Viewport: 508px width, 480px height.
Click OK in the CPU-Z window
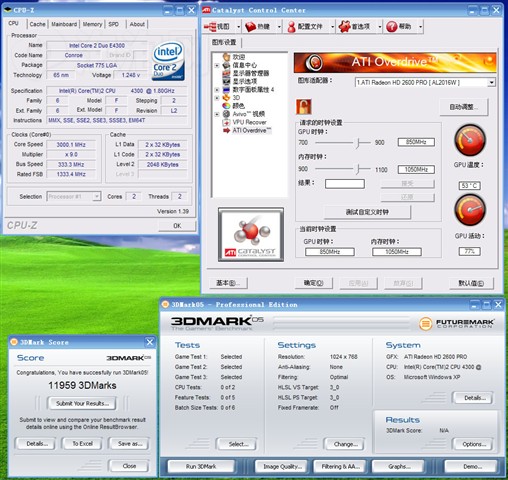coord(177,226)
